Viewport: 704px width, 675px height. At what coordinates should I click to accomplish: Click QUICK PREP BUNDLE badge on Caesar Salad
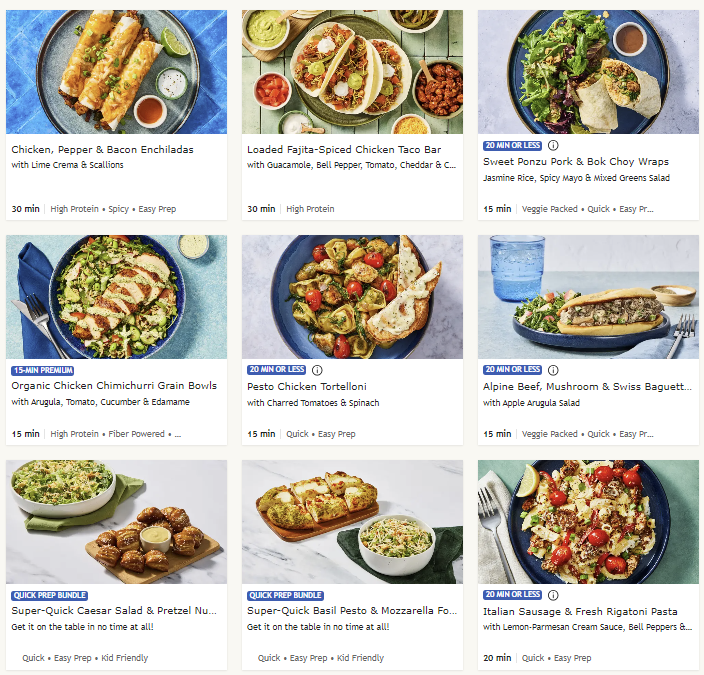tap(49, 596)
